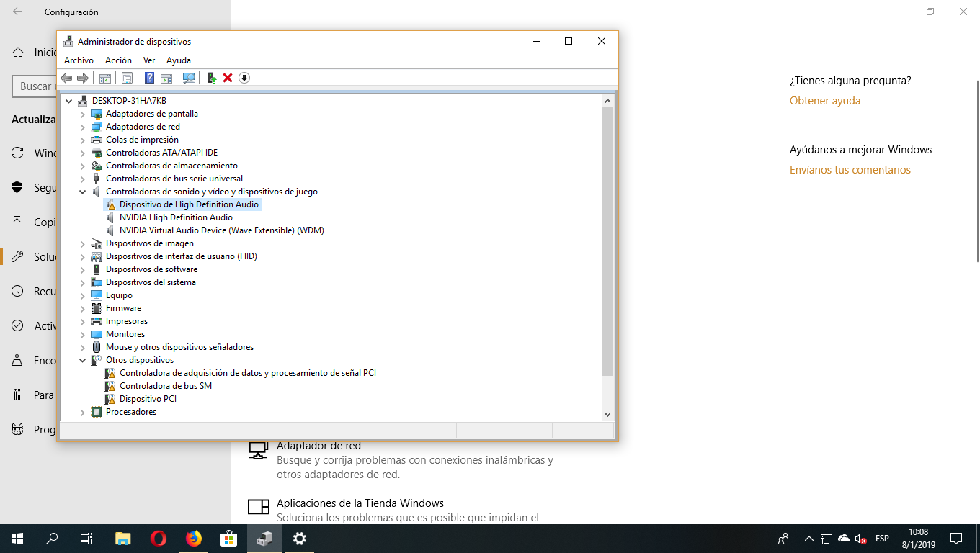Viewport: 980px width, 553px height.
Task: Click Controladoras de almacenamiento label
Action: click(x=171, y=166)
